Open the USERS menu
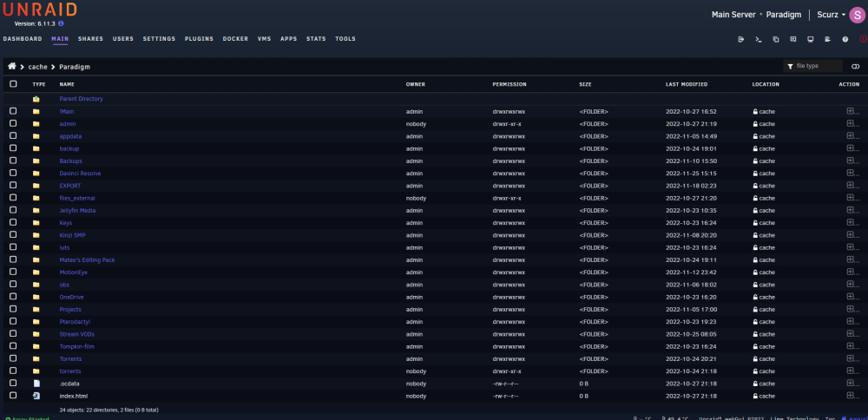Screen dimensions: 868x420 point(123,39)
